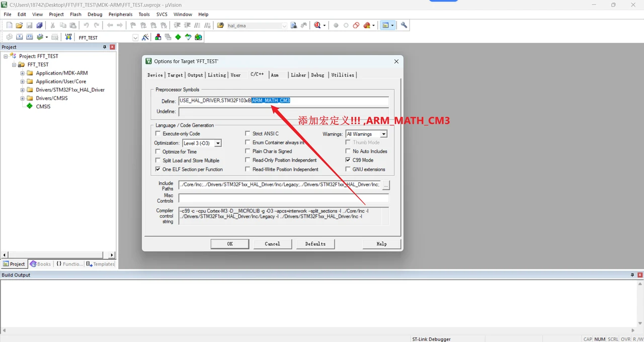
Task: Open the hal_dma find combo box dropdown
Action: (284, 25)
